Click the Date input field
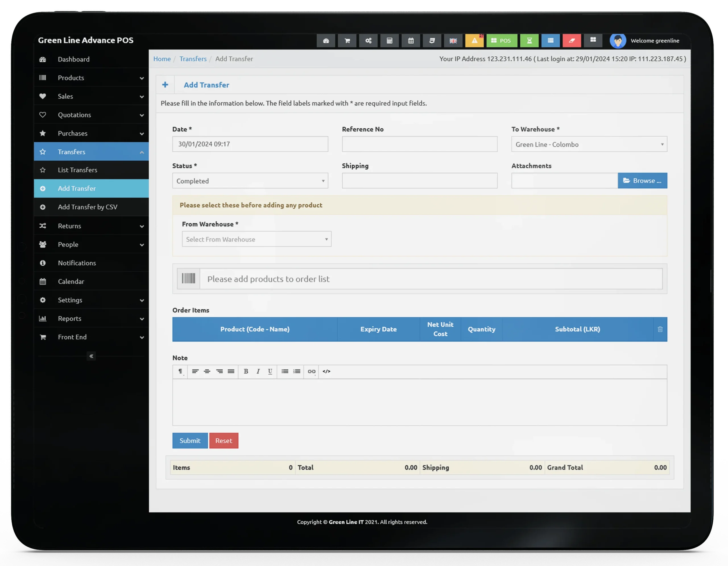Image resolution: width=728 pixels, height=566 pixels. point(250,144)
